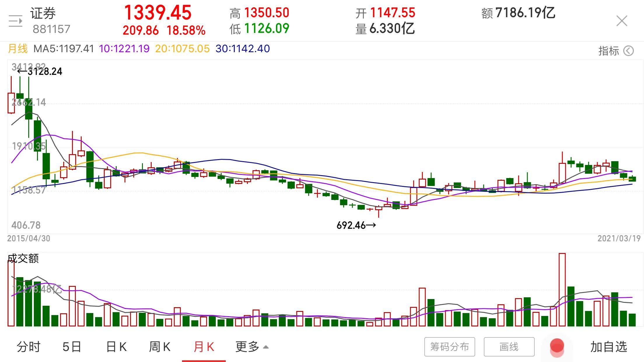644x362 pixels.
Task: Open the 筹码分布 panel
Action: pyautogui.click(x=449, y=347)
